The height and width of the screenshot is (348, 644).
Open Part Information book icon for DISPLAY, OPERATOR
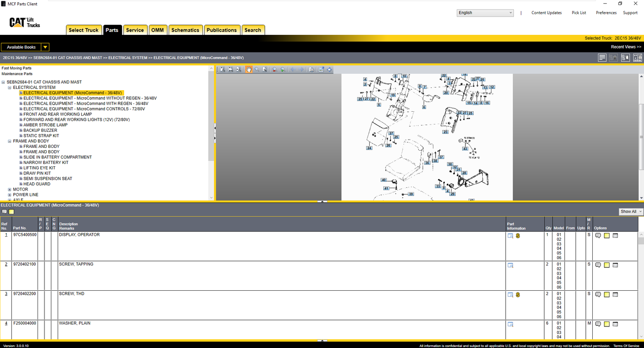pyautogui.click(x=510, y=236)
